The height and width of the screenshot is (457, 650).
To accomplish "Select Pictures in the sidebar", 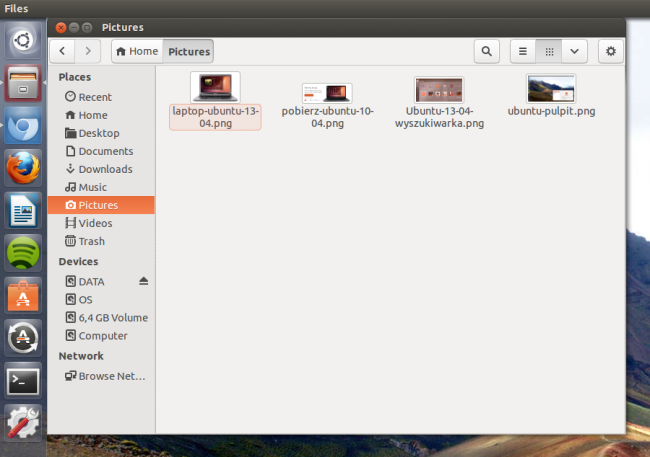I will (x=101, y=205).
